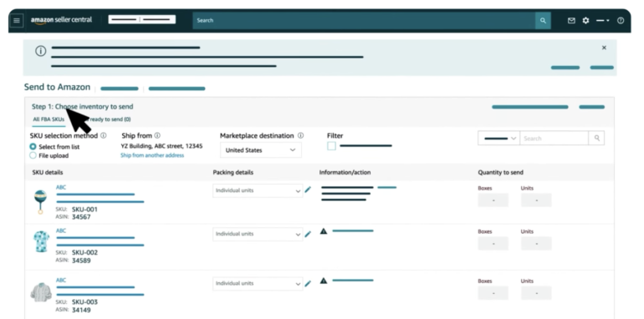Edit packing details pencil for SKU-003
The height and width of the screenshot is (319, 644).
point(308,283)
